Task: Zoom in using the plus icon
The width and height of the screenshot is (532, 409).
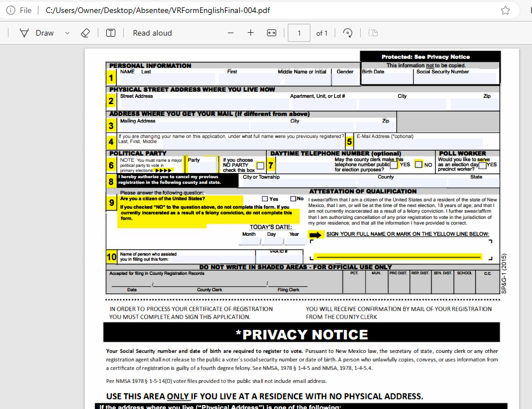Action: click(250, 33)
